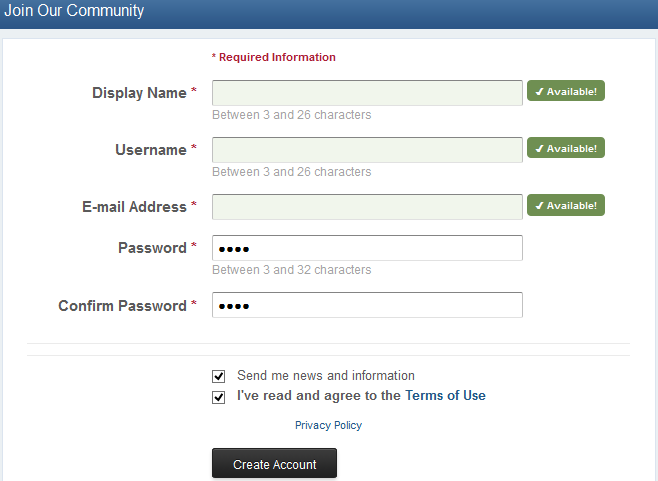Image resolution: width=658 pixels, height=481 pixels.
Task: Select the E-mail Address input field
Action: tap(367, 207)
